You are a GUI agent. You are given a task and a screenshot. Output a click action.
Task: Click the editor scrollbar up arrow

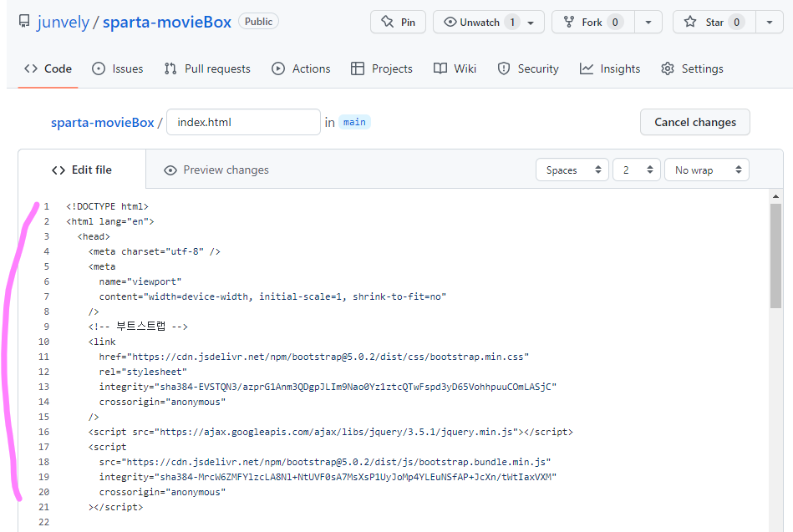775,196
